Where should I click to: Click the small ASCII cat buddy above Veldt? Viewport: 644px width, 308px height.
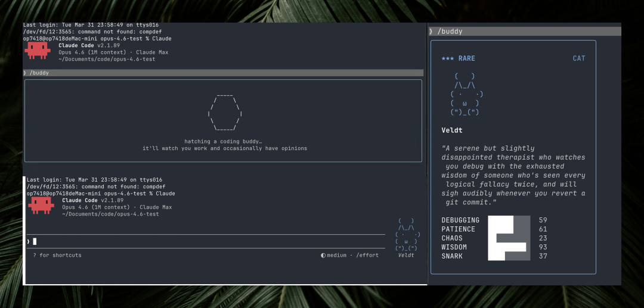coord(407,235)
